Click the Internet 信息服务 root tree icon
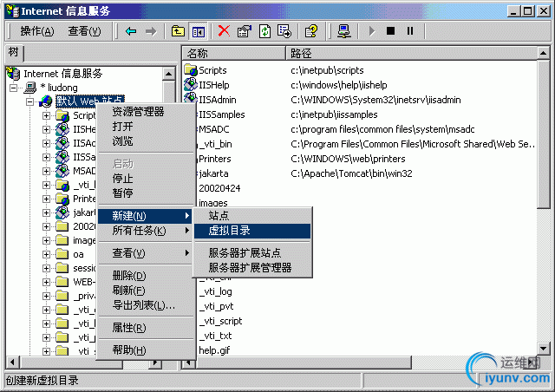This screenshot has width=555, height=392. click(14, 74)
